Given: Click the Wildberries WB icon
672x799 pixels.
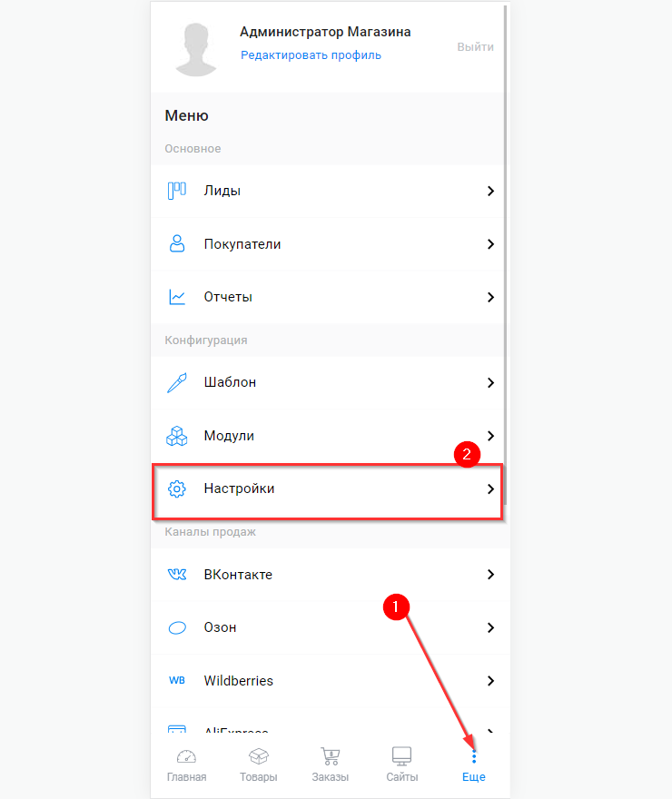Looking at the screenshot, I should tap(177, 680).
